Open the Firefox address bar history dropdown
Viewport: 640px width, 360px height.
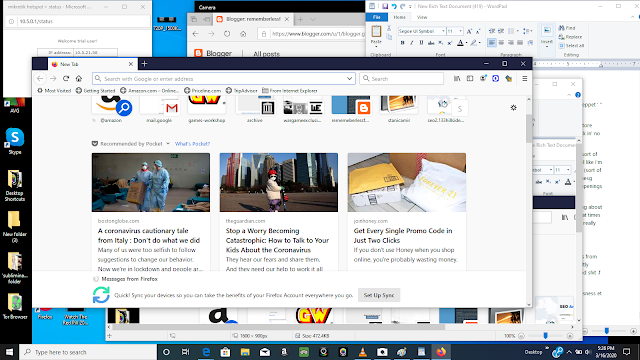(349, 78)
